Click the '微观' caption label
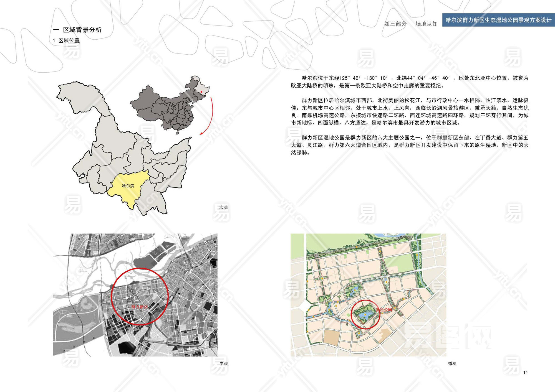 pos(452,363)
